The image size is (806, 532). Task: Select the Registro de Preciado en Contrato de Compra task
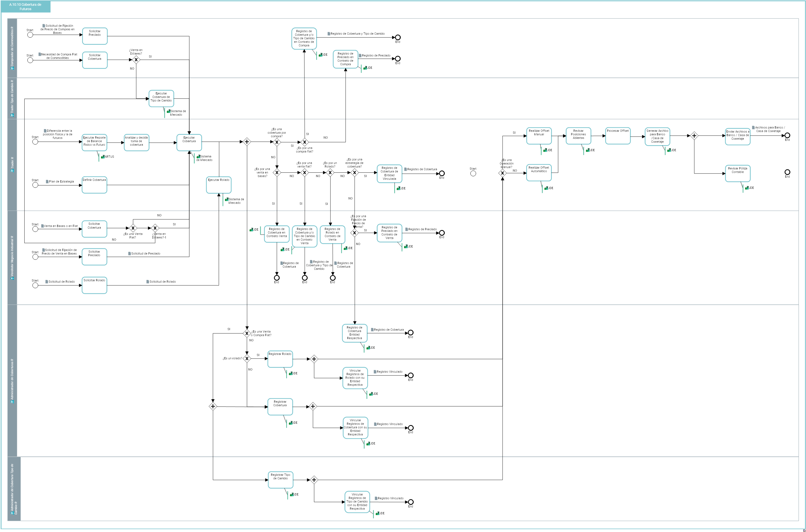(x=346, y=60)
